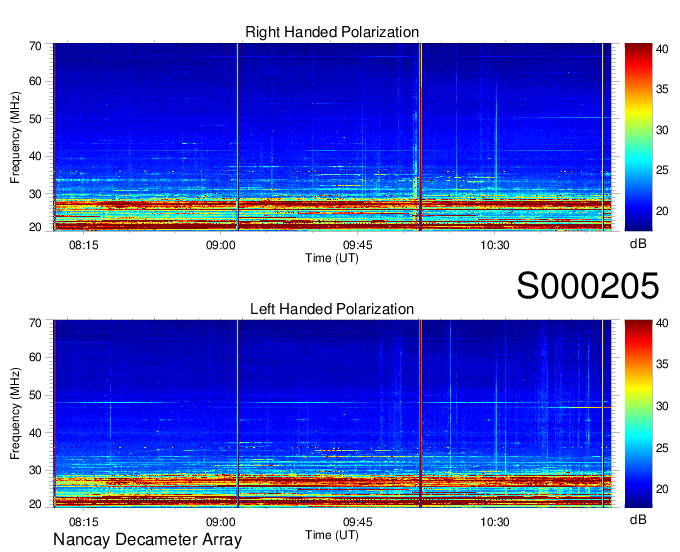Click the 'dB' unit label under lower color bar

tap(638, 519)
